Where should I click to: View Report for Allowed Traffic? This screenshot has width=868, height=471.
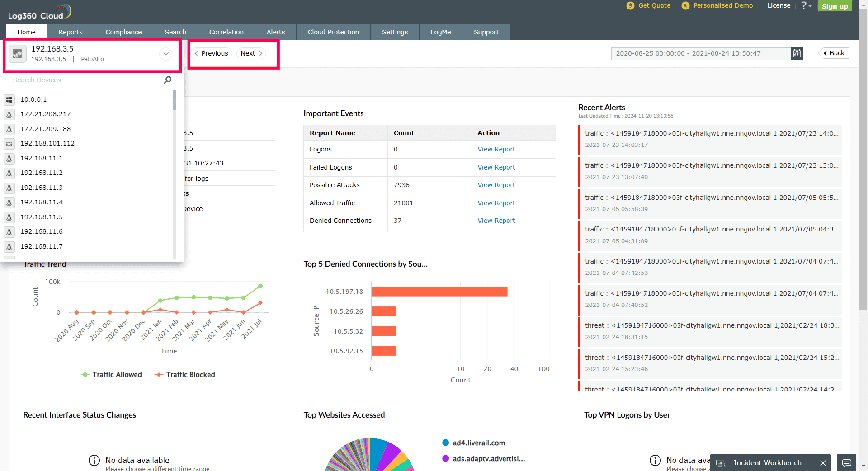[x=496, y=203]
